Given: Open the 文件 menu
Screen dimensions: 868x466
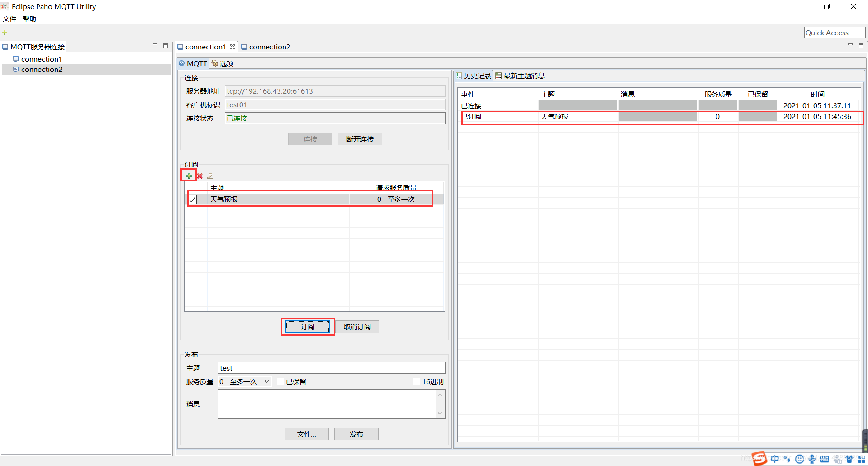Looking at the screenshot, I should [9, 19].
